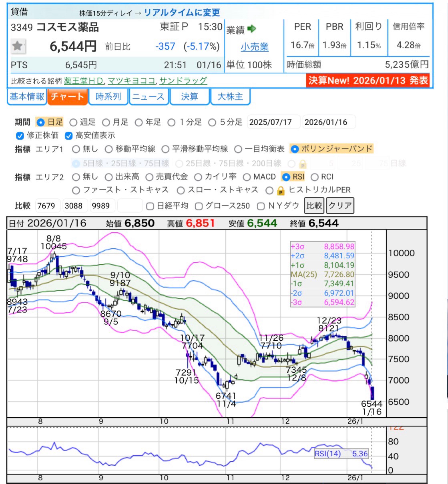Image resolution: width=448 pixels, height=484 pixels.
Task: Choose 一目均衡表 for indicator area 1
Action: pos(238,149)
